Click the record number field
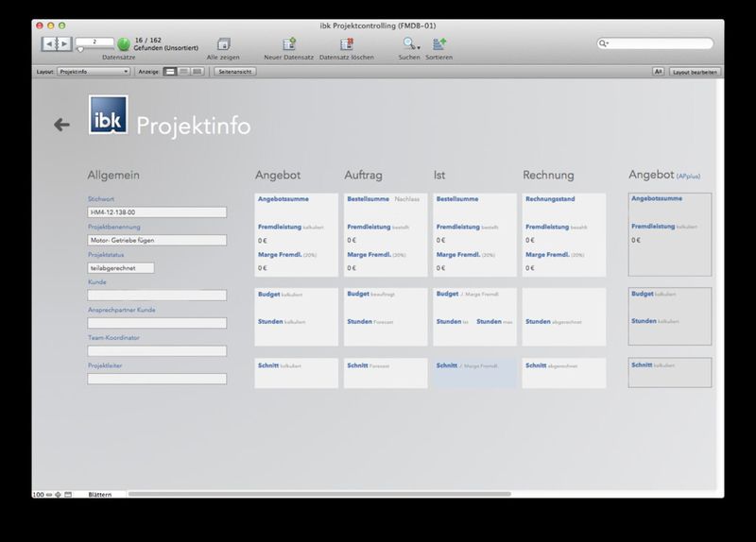Image resolution: width=756 pixels, height=542 pixels. 94,42
